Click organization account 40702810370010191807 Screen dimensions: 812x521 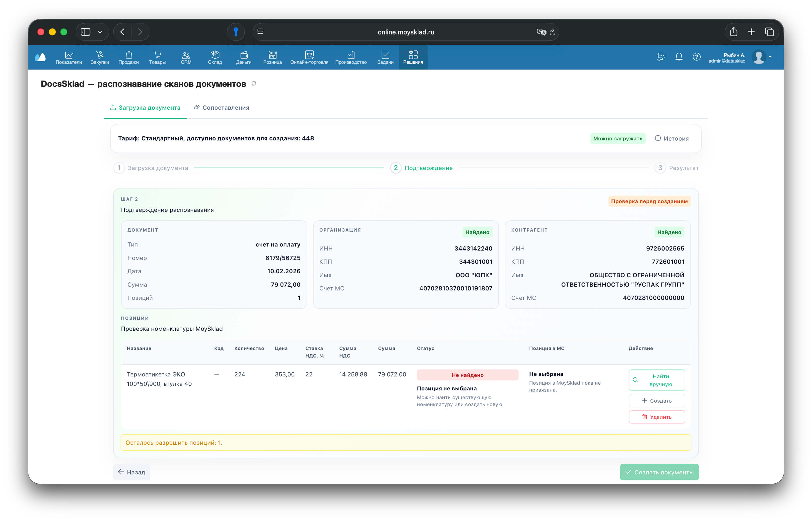(x=456, y=288)
